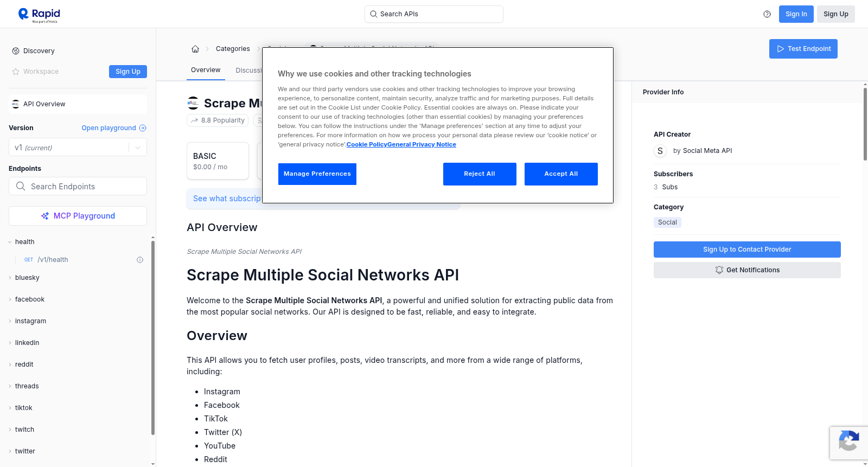Focus the Search Endpoints field
Viewport: 868px width, 467px height.
[78, 186]
